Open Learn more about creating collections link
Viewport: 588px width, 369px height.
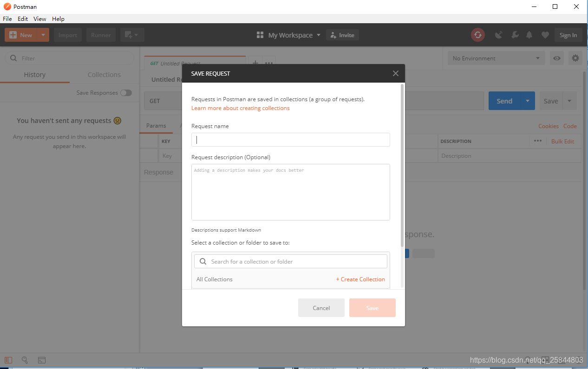(x=240, y=108)
